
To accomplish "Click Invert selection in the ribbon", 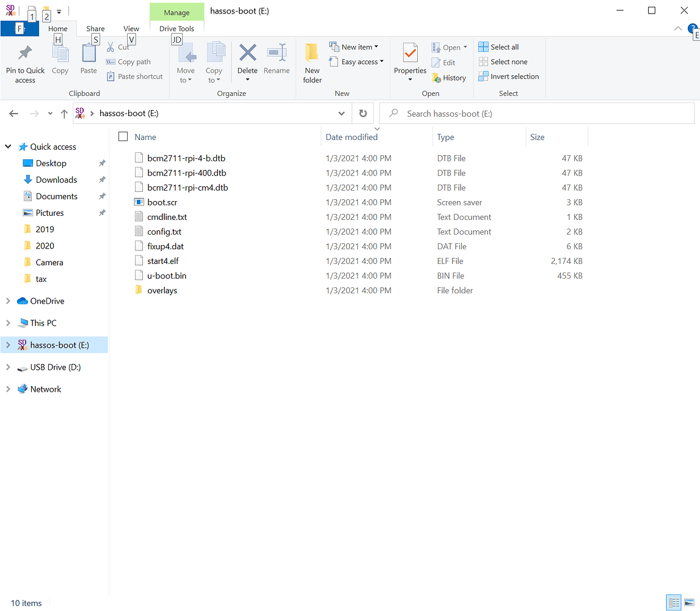I will [509, 76].
